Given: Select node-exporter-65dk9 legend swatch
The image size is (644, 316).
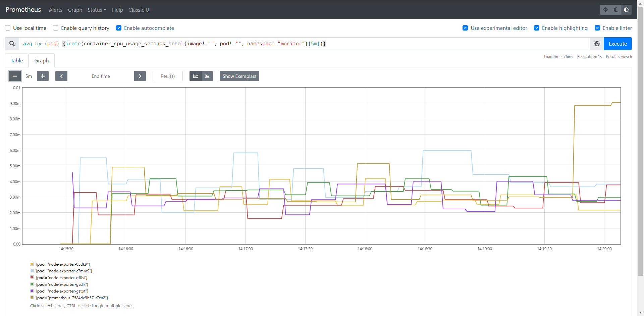Looking at the screenshot, I should pos(32,264).
